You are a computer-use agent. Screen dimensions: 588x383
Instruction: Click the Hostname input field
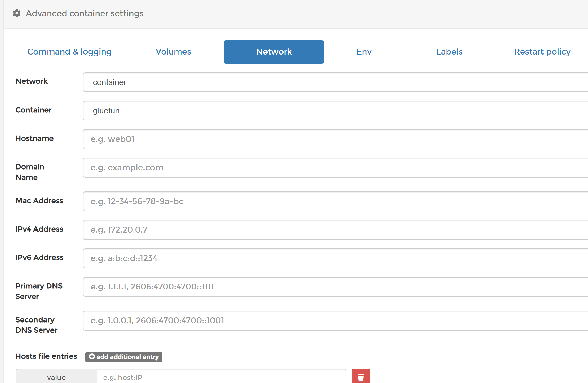coord(310,139)
